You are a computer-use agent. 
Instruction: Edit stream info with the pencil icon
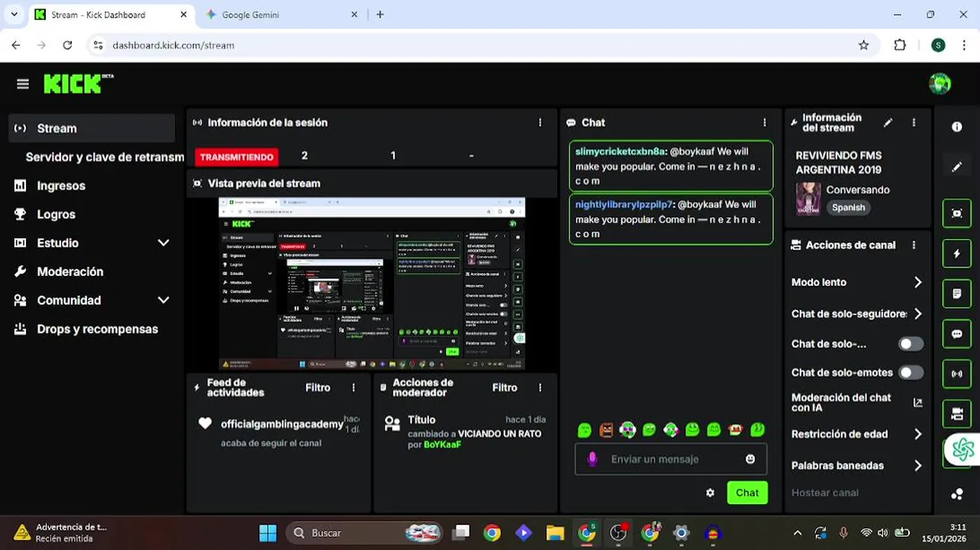(888, 122)
